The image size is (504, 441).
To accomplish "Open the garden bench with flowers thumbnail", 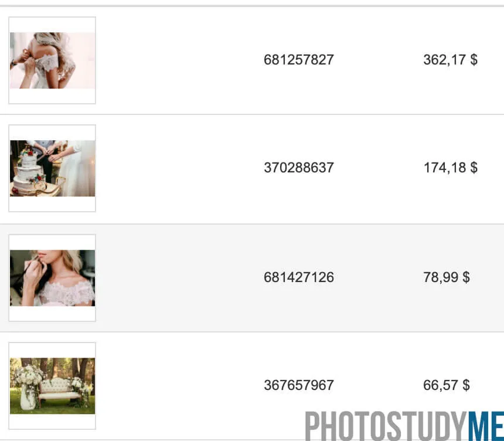I will (52, 386).
